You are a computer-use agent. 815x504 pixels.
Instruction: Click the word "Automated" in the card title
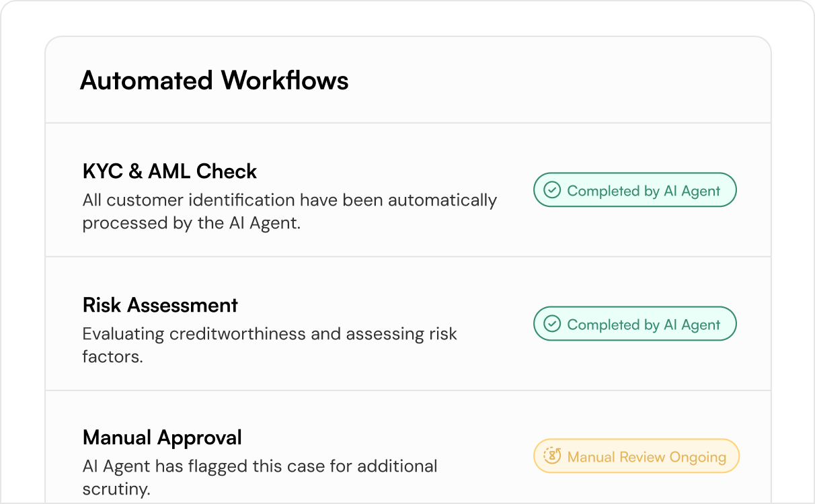click(x=147, y=81)
